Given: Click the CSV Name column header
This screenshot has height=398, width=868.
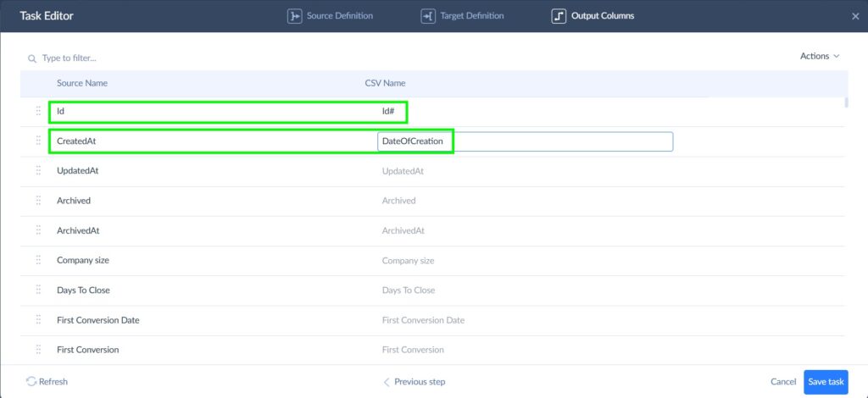Looking at the screenshot, I should [x=385, y=84].
